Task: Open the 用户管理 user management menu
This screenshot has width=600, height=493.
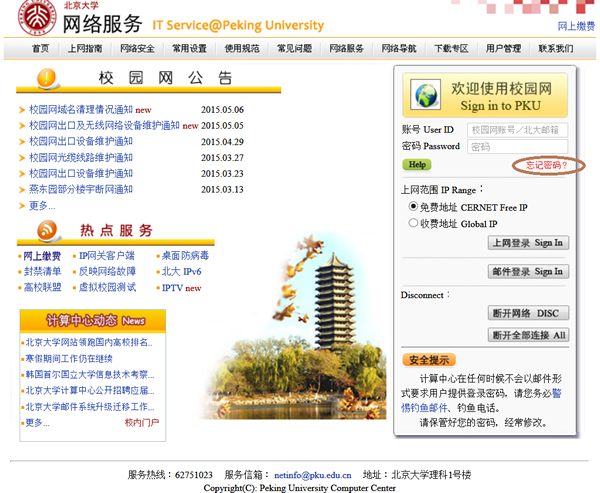Action: (x=503, y=48)
